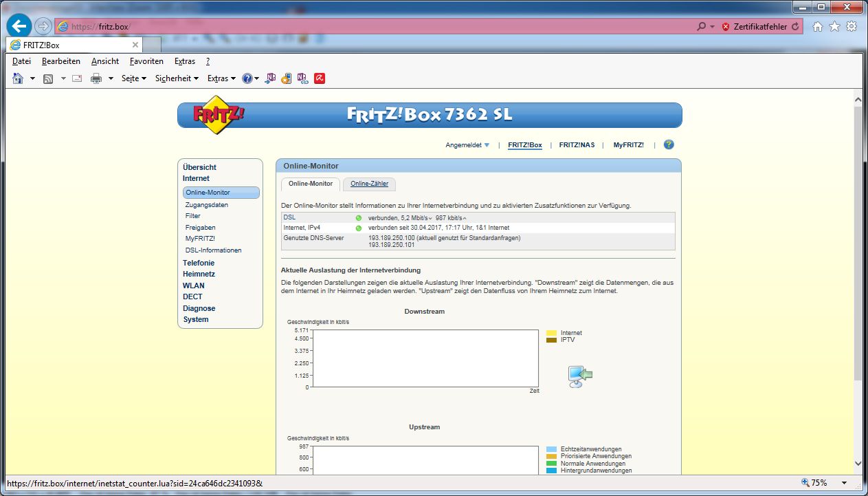
Task: Click the search magnifier in address bar
Action: (x=701, y=26)
